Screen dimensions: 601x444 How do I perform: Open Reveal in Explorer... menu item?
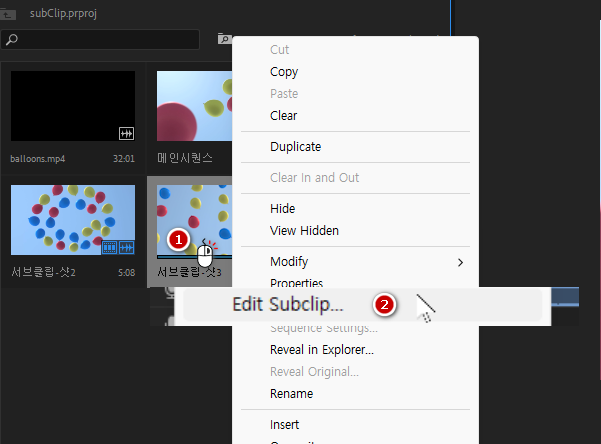(321, 350)
